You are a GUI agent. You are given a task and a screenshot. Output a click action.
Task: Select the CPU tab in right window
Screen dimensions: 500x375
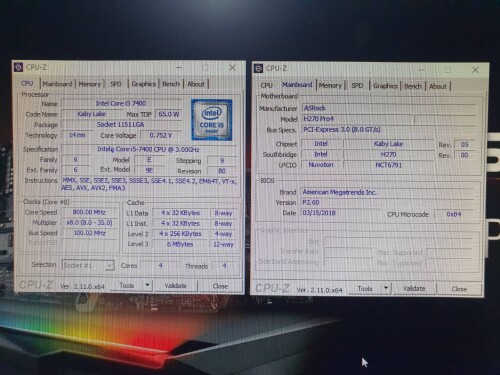(266, 85)
